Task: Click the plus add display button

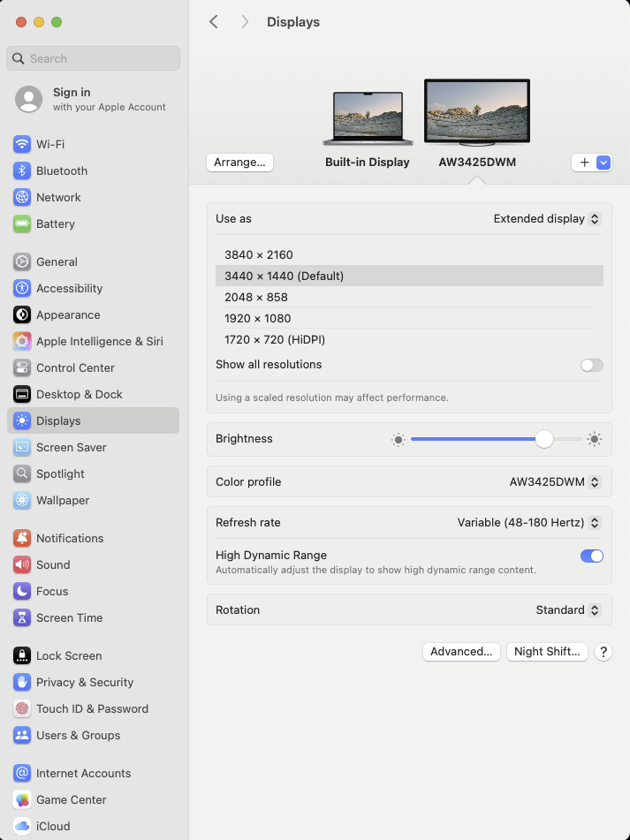Action: point(584,163)
